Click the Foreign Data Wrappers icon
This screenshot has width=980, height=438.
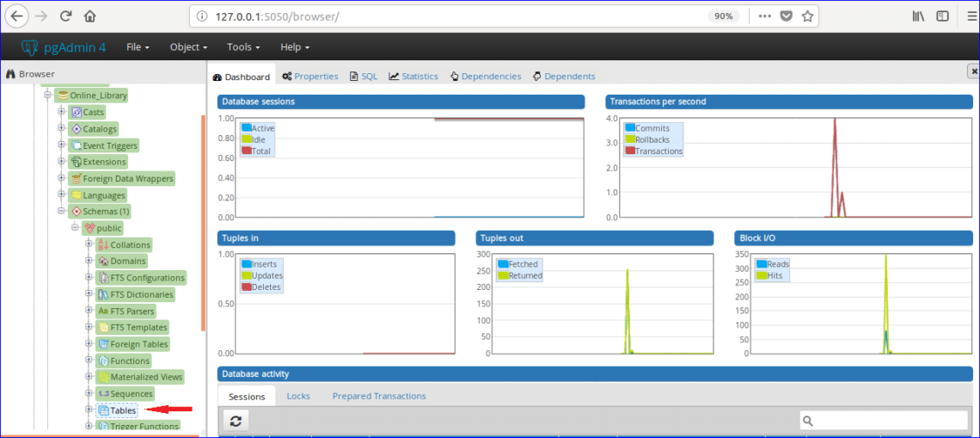(77, 179)
